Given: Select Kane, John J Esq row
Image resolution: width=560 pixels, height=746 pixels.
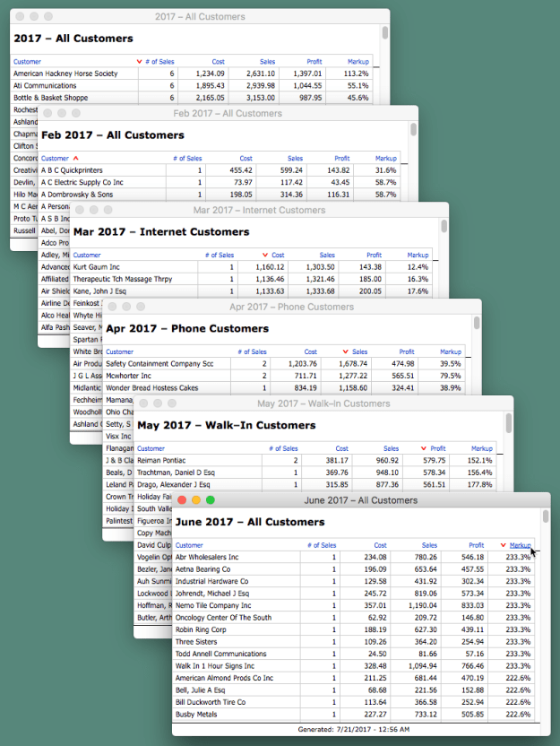Looking at the screenshot, I should 252,291.
